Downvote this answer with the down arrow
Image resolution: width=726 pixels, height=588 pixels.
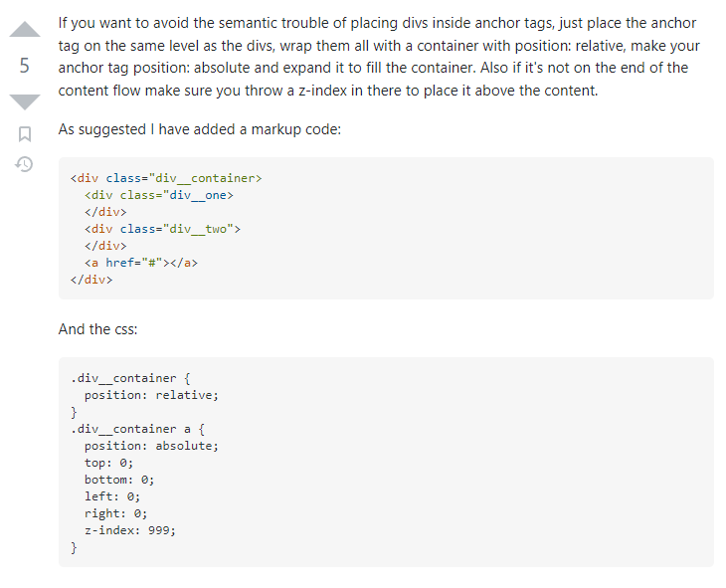pos(25,101)
